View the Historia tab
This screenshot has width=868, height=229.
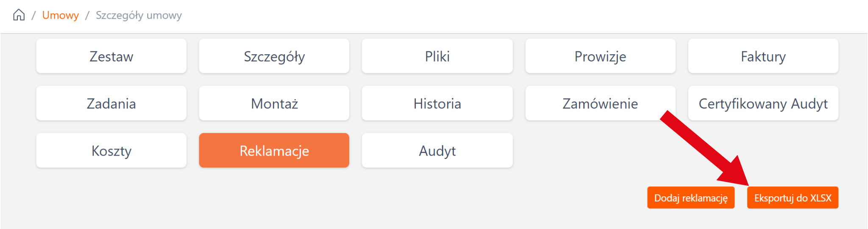click(437, 103)
